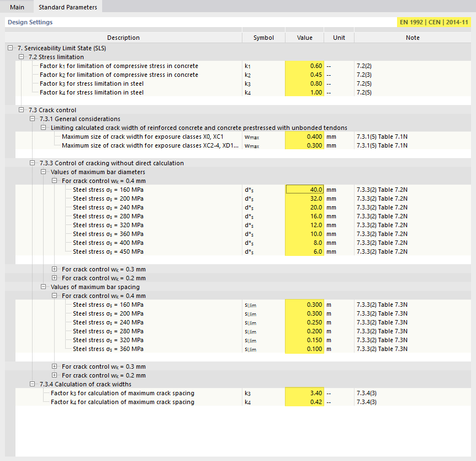This screenshot has height=461, width=476.
Task: Expand crack control wk = 0.2 mm under bar spacing
Action: [54, 375]
